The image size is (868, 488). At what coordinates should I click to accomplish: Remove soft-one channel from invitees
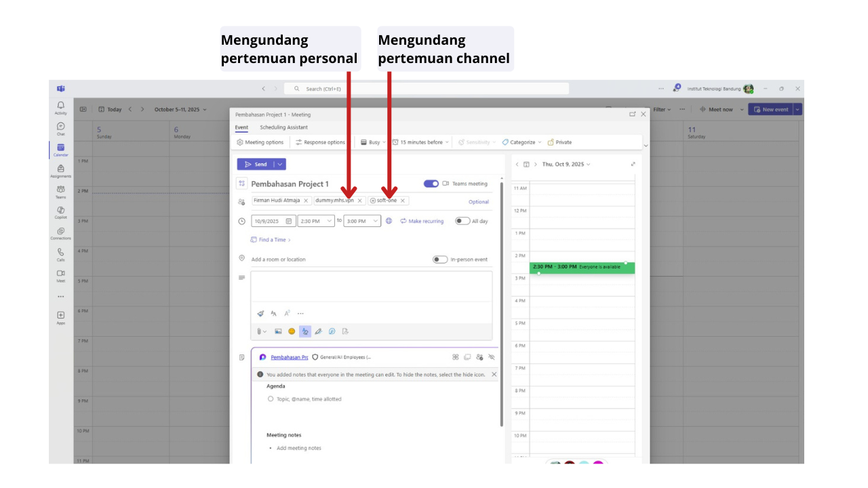click(403, 201)
